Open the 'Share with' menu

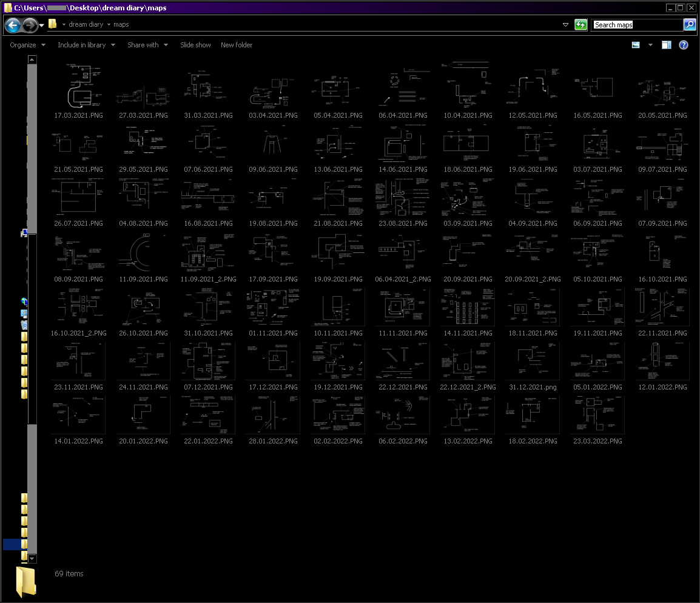coord(148,45)
